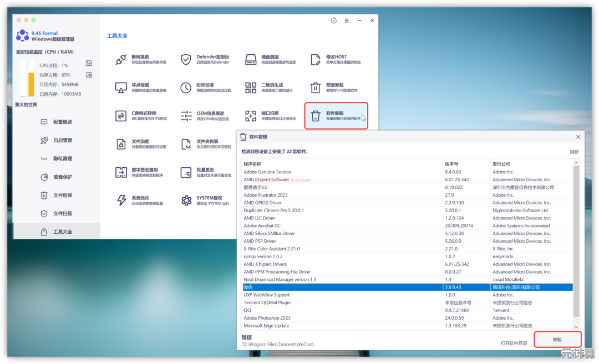Viewport: 599px width, 364px height.
Task: Click 刷新 to refresh the software list
Action: 574,152
